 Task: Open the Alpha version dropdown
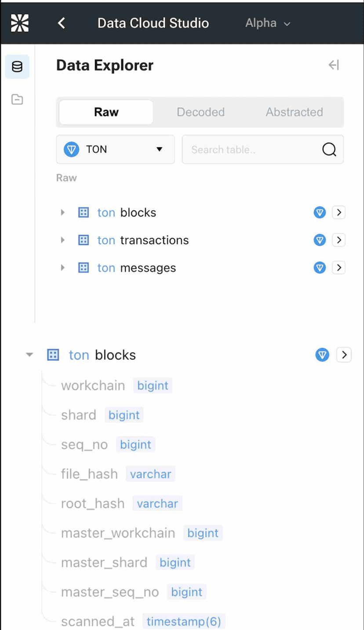268,23
